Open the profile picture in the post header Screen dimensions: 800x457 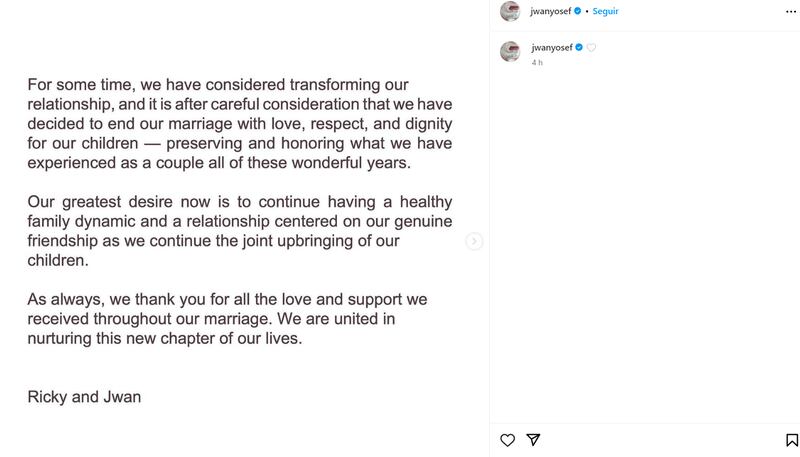click(510, 11)
